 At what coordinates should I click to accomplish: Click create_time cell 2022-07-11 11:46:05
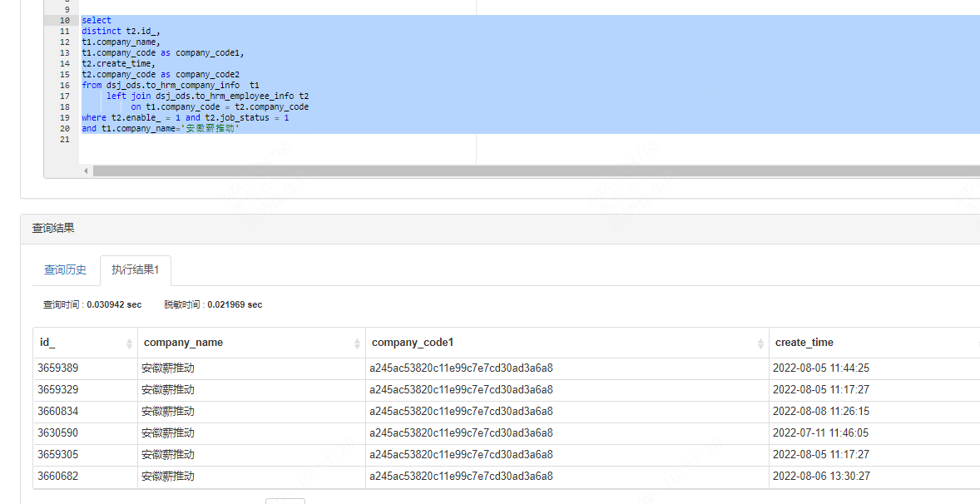click(x=820, y=432)
